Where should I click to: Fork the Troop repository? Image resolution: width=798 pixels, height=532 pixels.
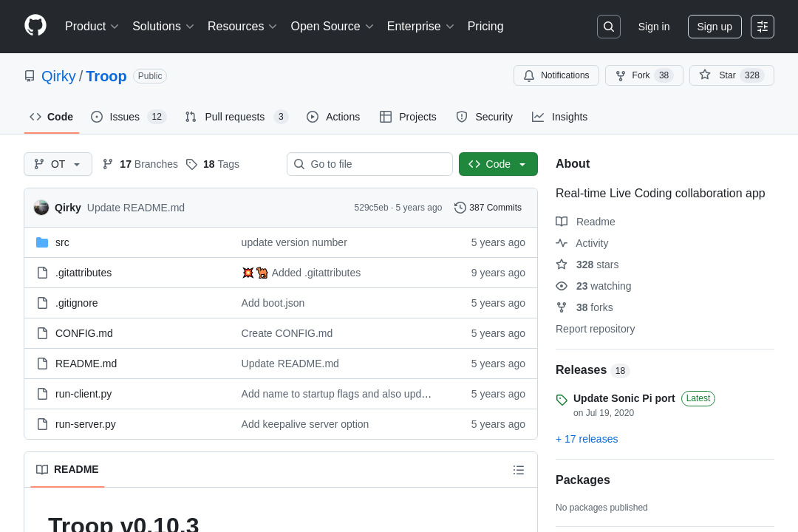644,75
